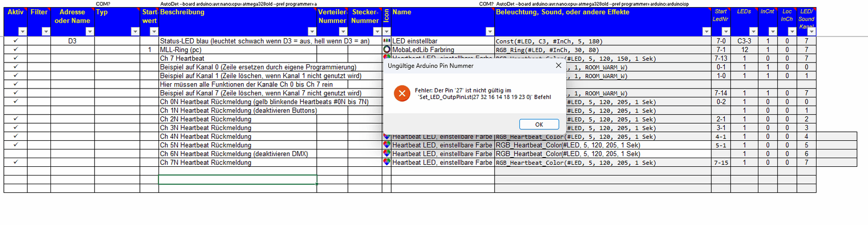Image resolution: width=868 pixels, height=225 pixels.
Task: Select the 'Ch 7 Heartbeat' description cell
Action: tap(237, 58)
